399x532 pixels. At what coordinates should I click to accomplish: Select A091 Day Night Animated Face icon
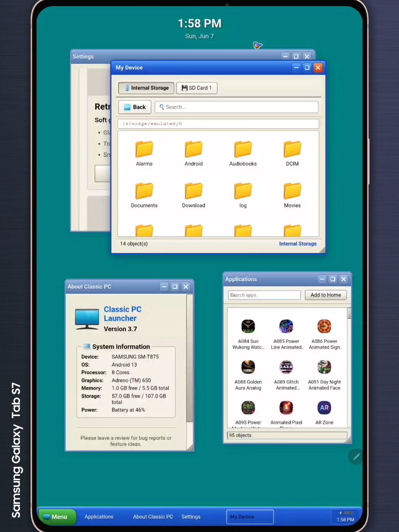click(x=324, y=367)
